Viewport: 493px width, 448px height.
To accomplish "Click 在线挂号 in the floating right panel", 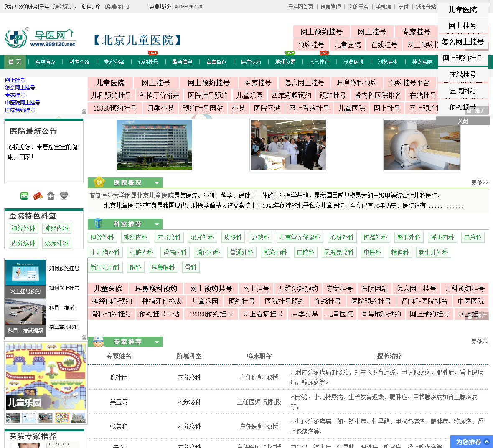I will pos(463,74).
